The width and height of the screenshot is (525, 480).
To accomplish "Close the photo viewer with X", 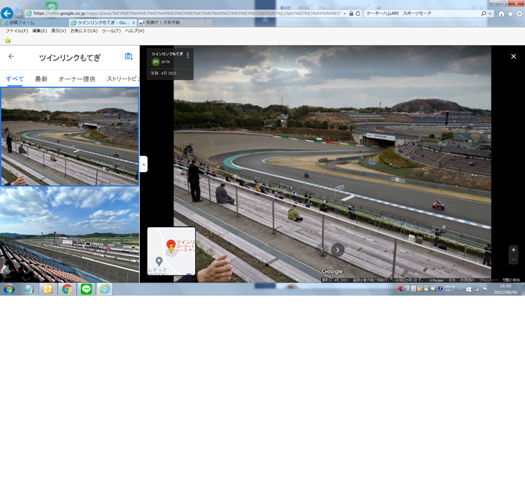I will pos(513,57).
